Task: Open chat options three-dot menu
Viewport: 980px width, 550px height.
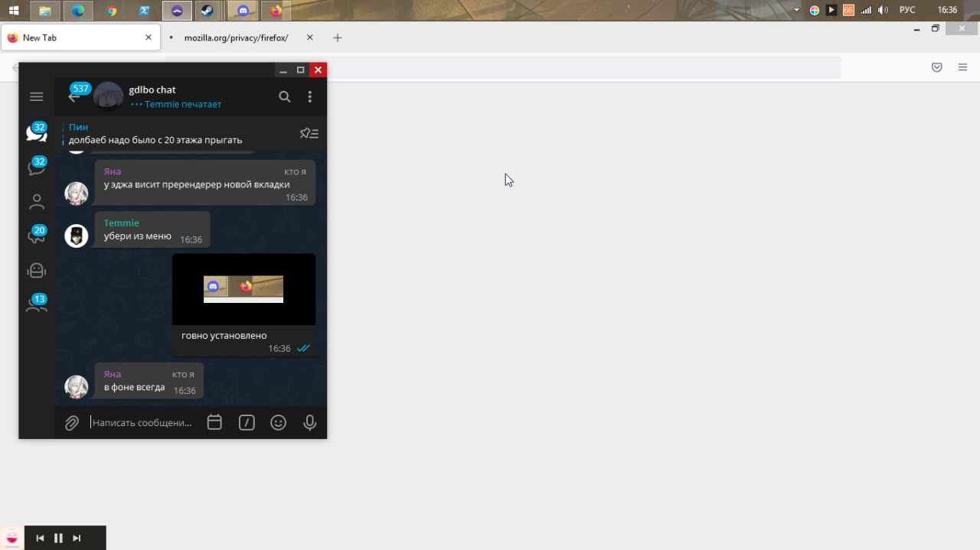Action: coord(309,96)
